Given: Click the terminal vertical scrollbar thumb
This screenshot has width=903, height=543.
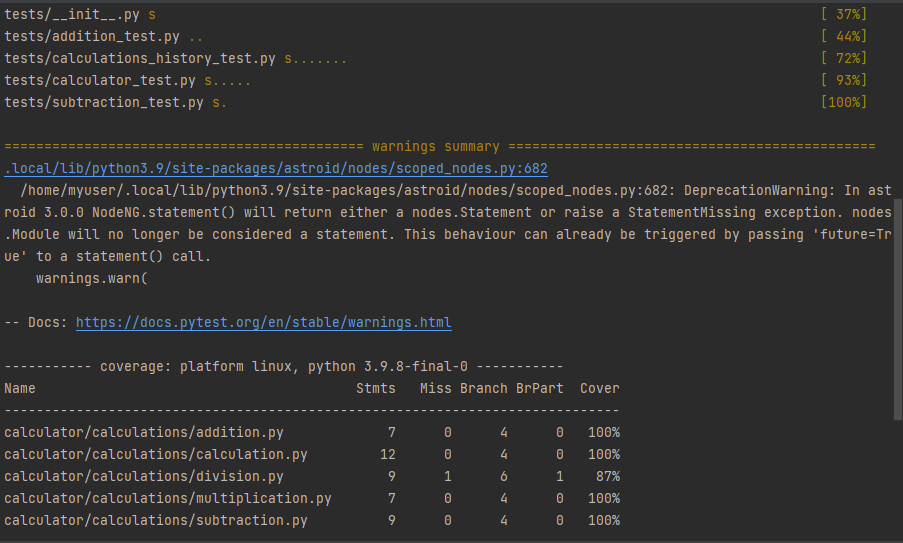Looking at the screenshot, I should tap(898, 309).
